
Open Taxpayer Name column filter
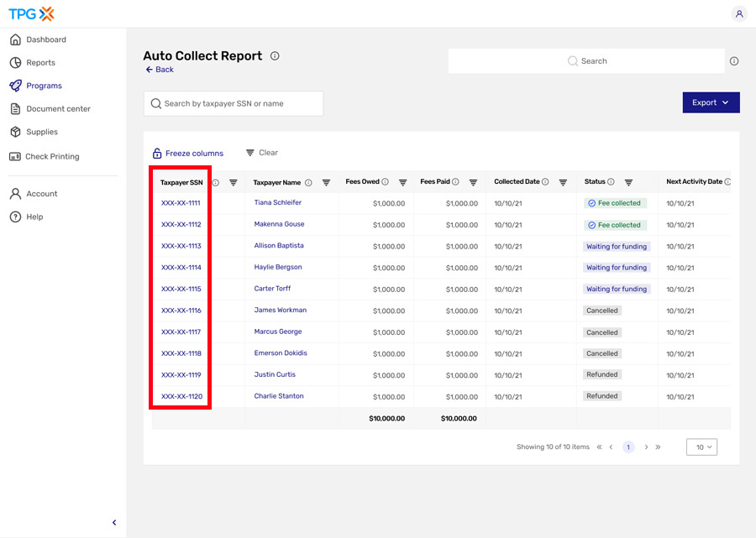(327, 182)
